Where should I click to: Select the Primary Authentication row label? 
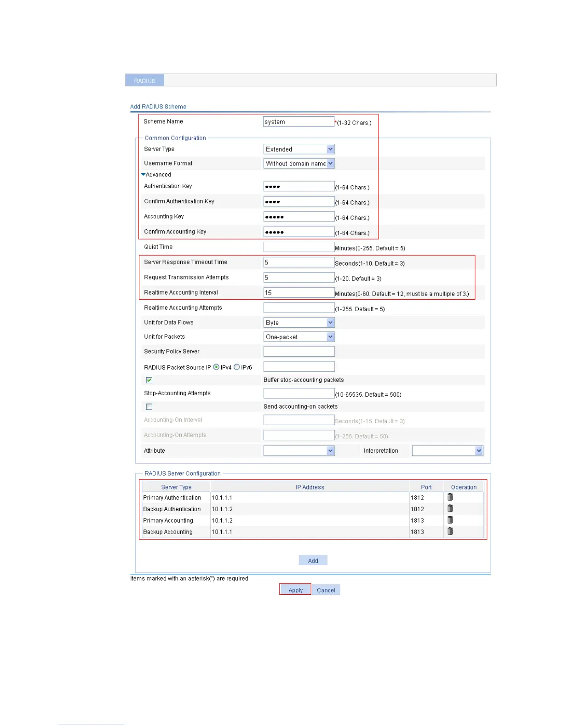tap(172, 498)
